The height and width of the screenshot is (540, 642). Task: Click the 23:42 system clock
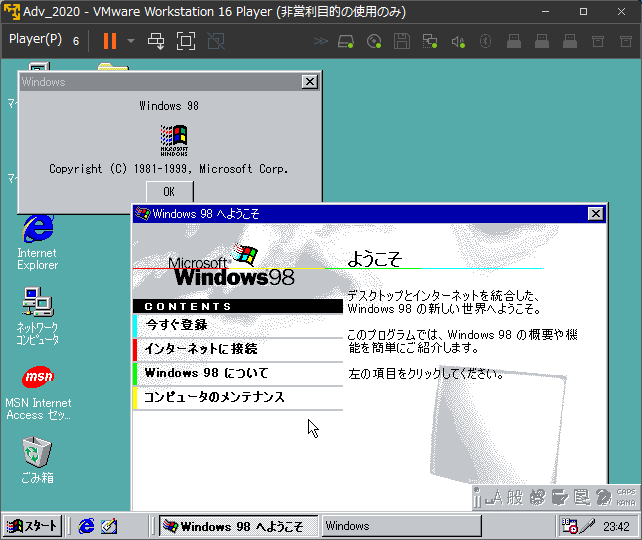[616, 526]
